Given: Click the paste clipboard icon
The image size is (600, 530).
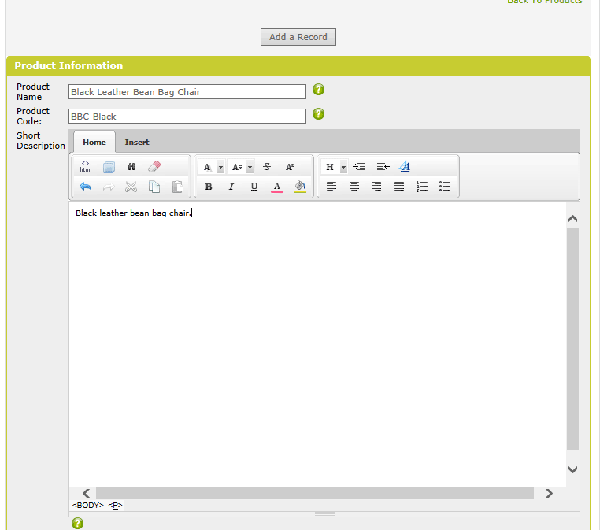Looking at the screenshot, I should click(177, 187).
